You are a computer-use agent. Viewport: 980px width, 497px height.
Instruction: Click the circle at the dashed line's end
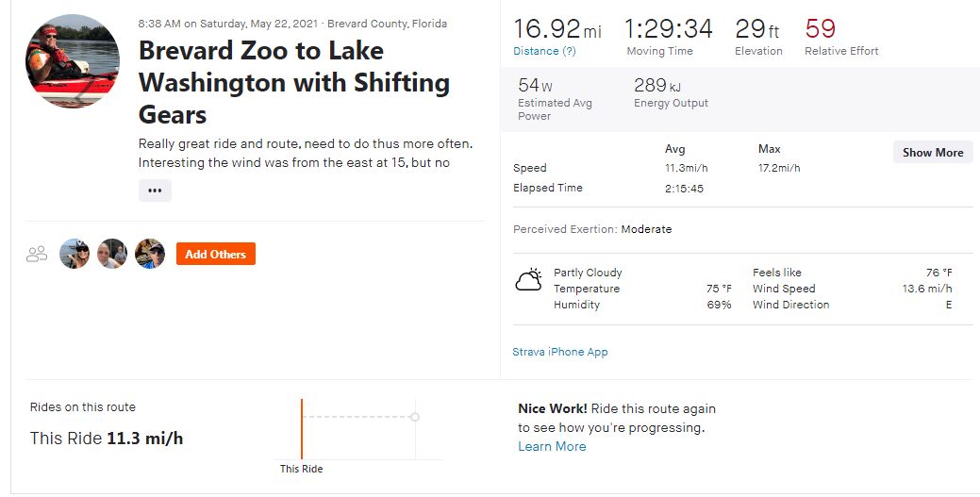point(414,417)
